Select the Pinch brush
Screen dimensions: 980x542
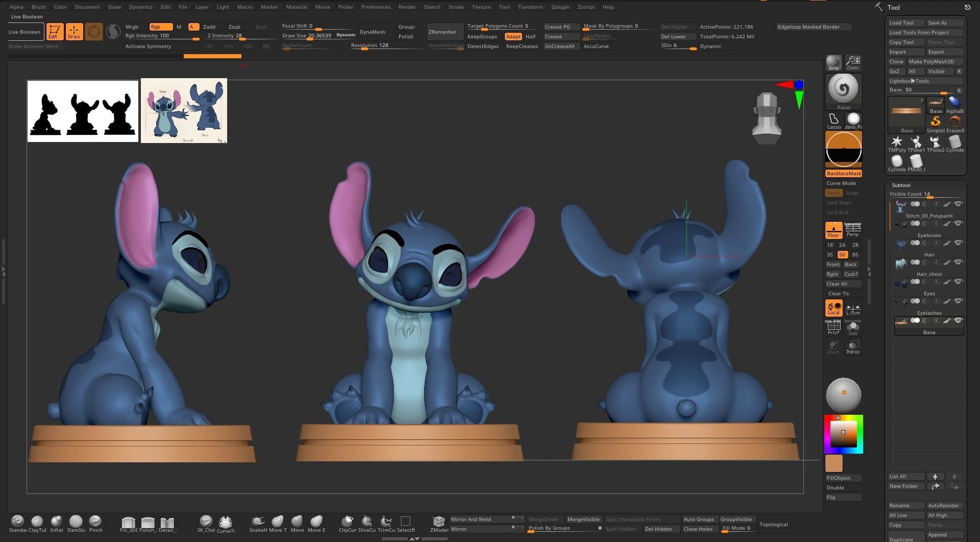tap(95, 524)
